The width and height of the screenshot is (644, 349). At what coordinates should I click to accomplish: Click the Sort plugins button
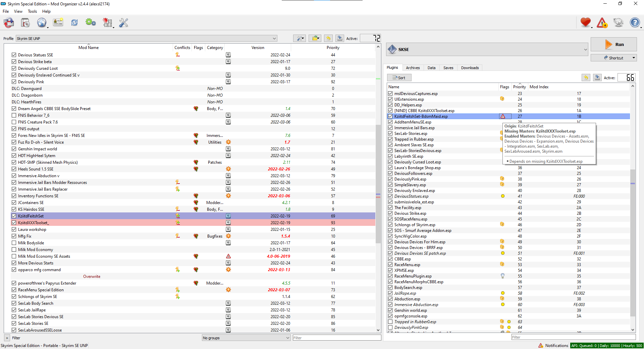[399, 78]
